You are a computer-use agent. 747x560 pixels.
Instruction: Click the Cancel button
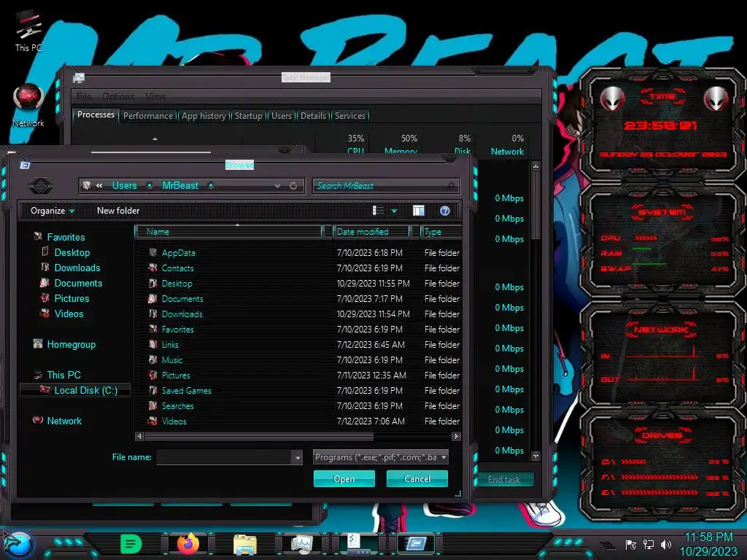point(417,478)
